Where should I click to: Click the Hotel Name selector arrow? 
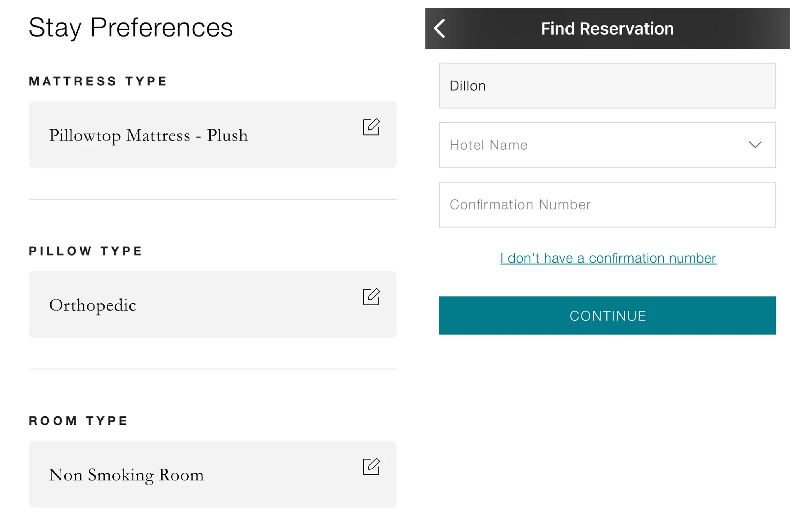[756, 145]
